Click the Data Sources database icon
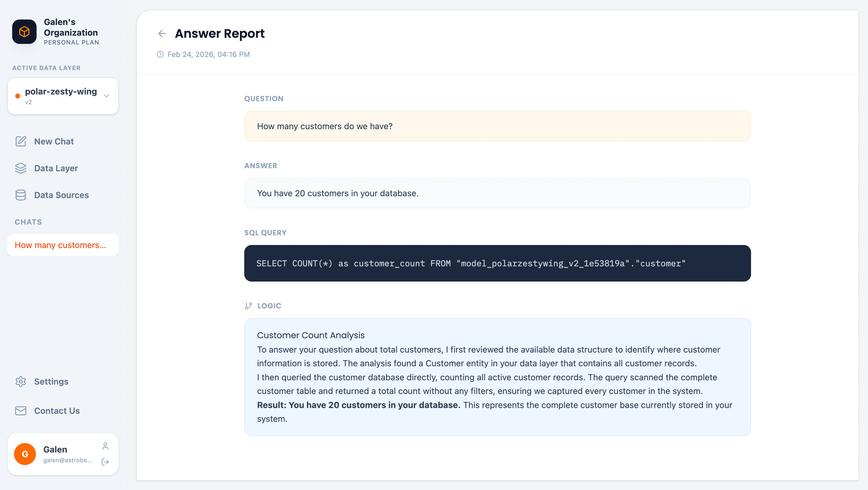This screenshot has height=490, width=868. point(21,195)
